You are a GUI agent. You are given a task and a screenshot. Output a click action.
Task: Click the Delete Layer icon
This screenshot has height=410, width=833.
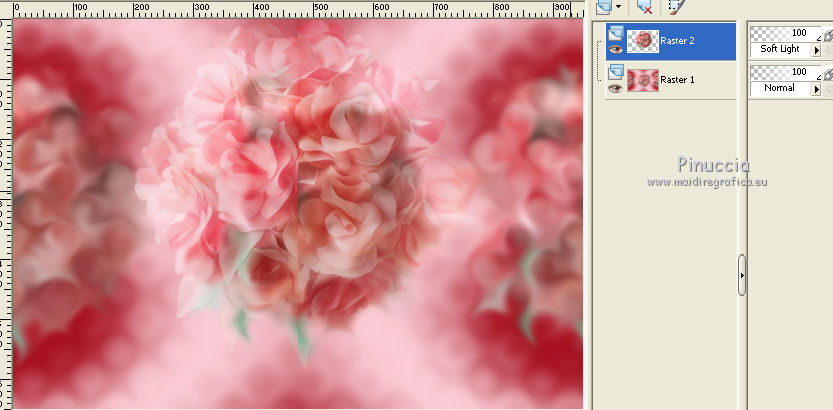(644, 6)
